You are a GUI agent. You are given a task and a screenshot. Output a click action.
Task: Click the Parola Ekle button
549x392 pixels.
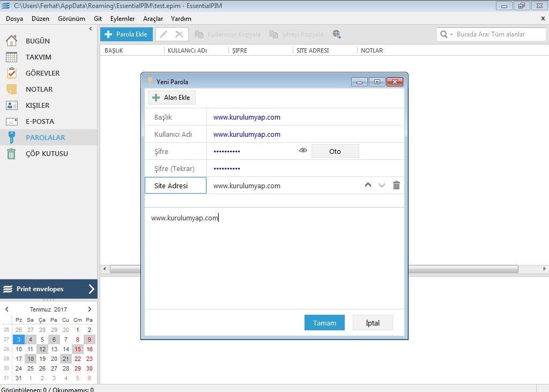click(127, 34)
